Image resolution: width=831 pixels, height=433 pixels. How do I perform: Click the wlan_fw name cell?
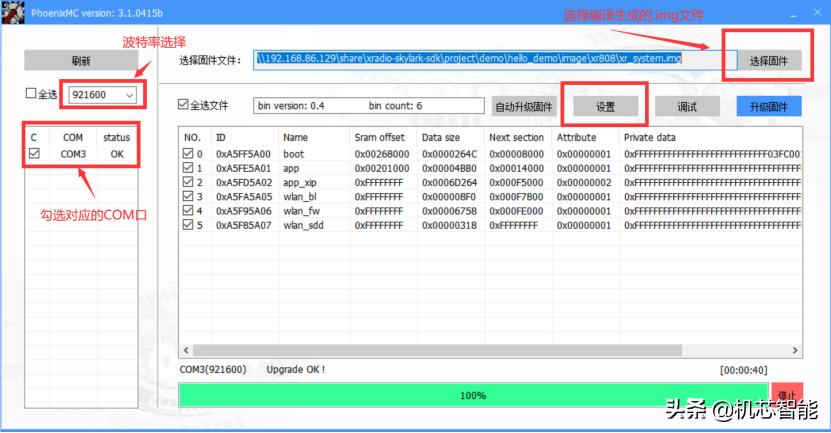tap(302, 211)
